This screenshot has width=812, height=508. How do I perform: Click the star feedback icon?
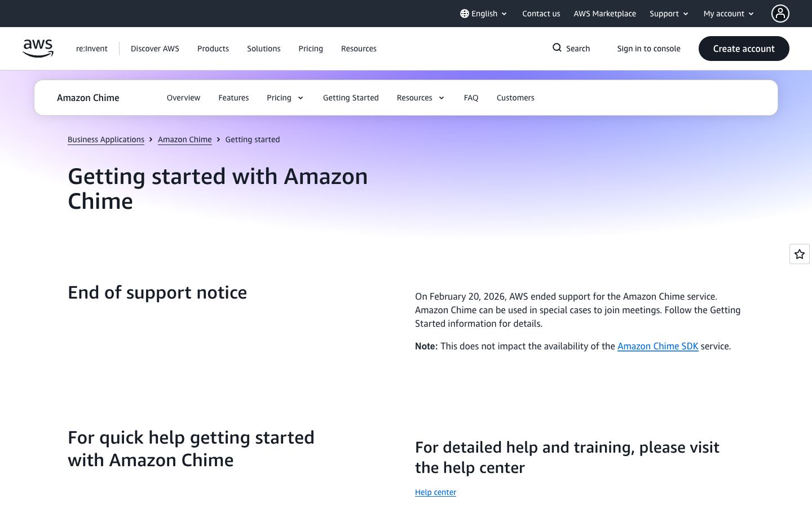click(x=800, y=254)
